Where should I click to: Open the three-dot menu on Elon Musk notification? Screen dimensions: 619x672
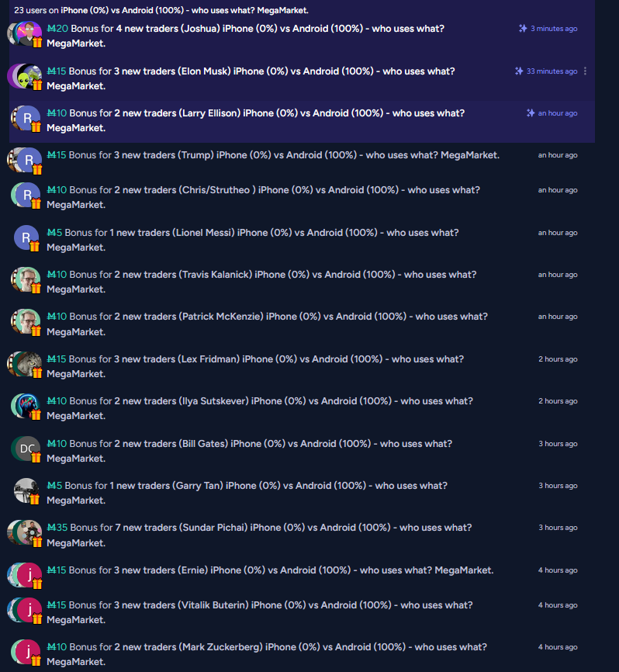pyautogui.click(x=585, y=71)
